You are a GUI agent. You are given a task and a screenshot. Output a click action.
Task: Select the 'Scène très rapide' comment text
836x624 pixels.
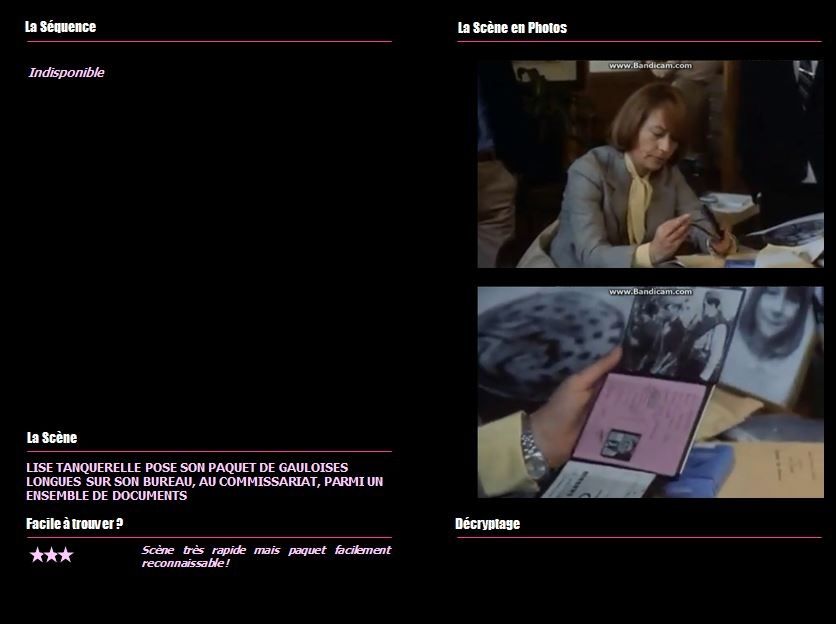266,556
